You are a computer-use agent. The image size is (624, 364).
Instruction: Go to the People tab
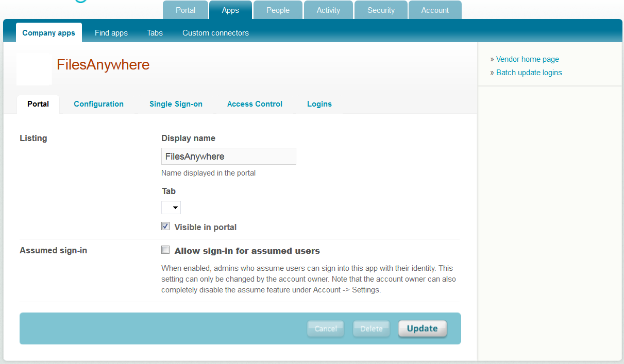278,10
